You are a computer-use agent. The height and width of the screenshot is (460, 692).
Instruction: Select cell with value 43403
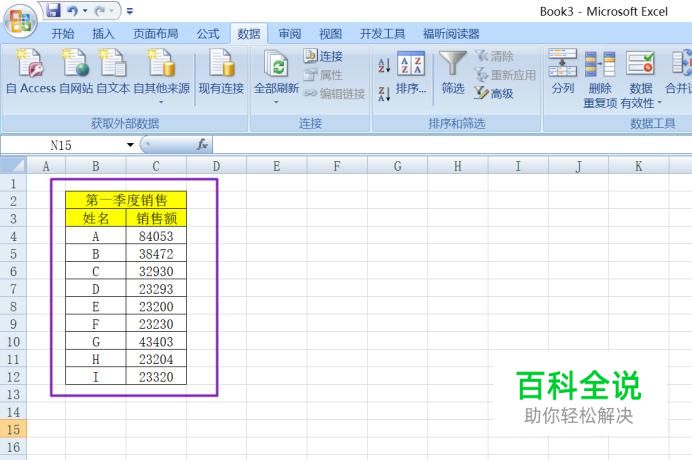(156, 341)
